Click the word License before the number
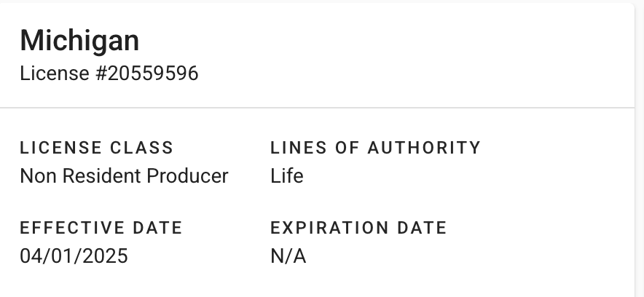This screenshot has width=644, height=297. coord(44,74)
